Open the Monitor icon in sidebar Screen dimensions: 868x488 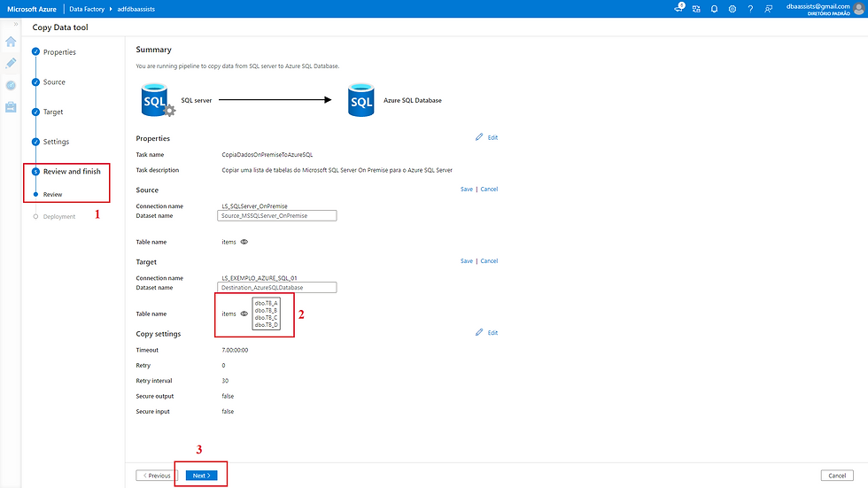tap(11, 85)
